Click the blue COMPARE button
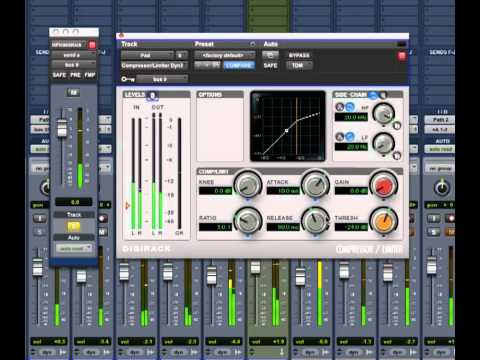The height and width of the screenshot is (360, 480). (x=239, y=65)
